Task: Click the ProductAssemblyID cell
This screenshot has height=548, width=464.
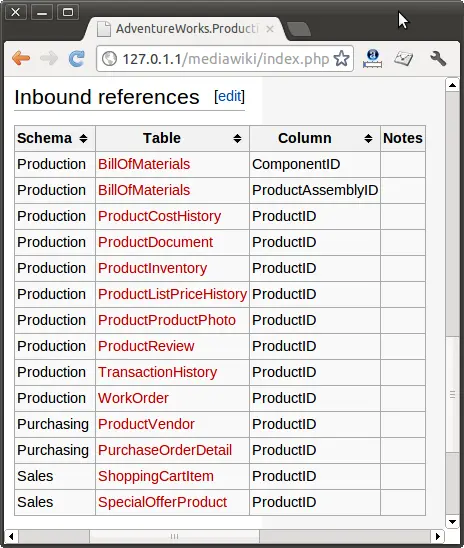Action: (315, 190)
